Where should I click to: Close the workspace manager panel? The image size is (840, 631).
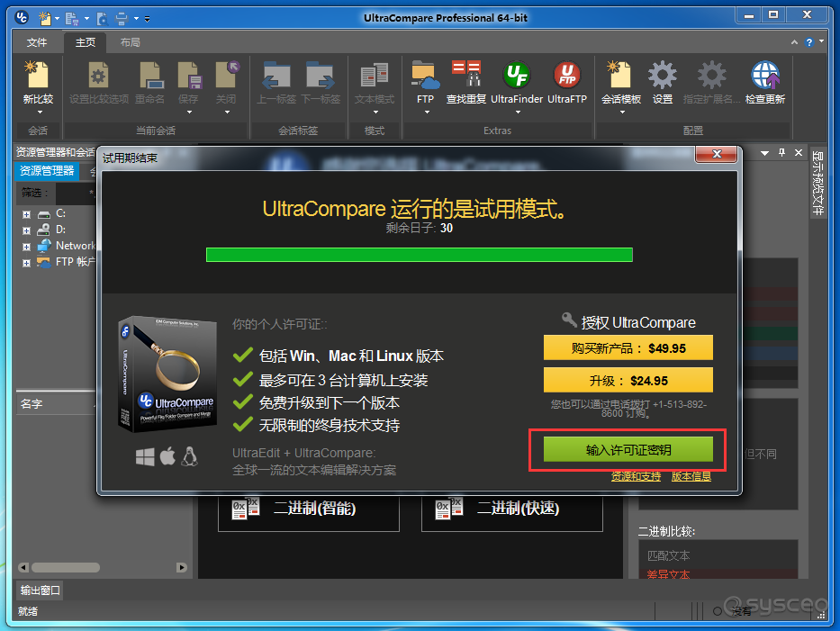(799, 153)
